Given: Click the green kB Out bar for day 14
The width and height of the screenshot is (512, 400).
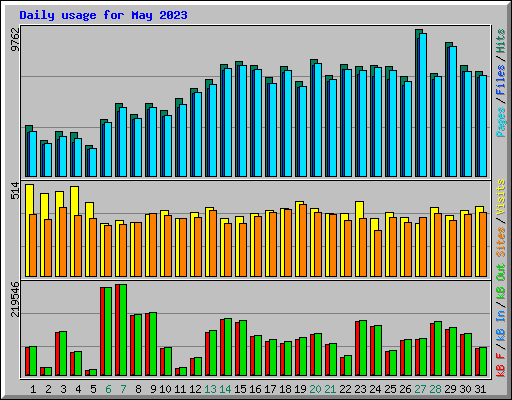Looking at the screenshot, I should point(228,347).
